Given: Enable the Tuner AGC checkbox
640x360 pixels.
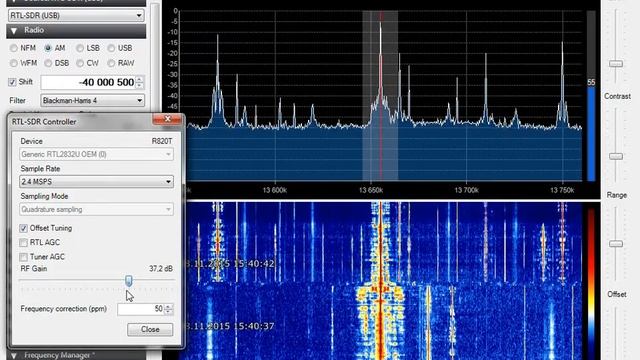Looking at the screenshot, I should pyautogui.click(x=23, y=257).
